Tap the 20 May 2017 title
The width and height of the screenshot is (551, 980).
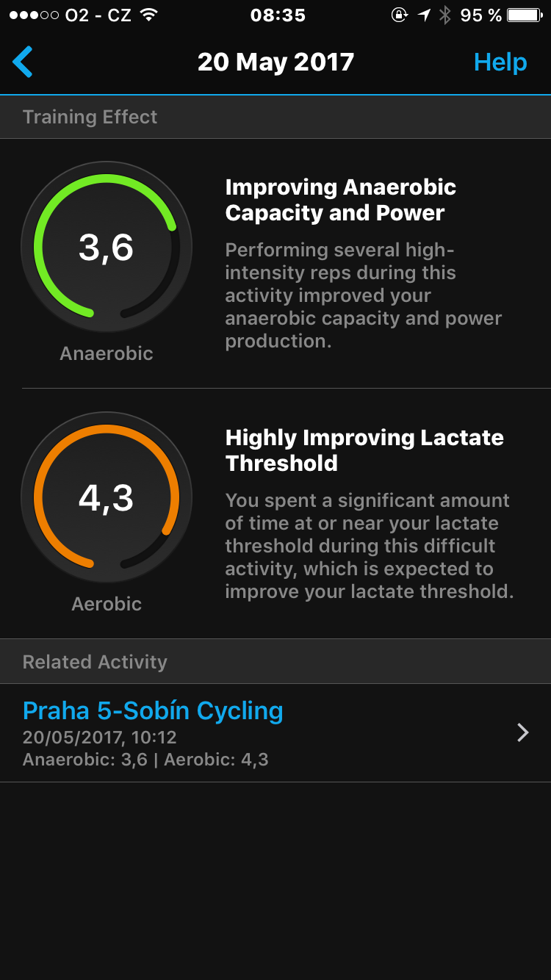point(275,62)
